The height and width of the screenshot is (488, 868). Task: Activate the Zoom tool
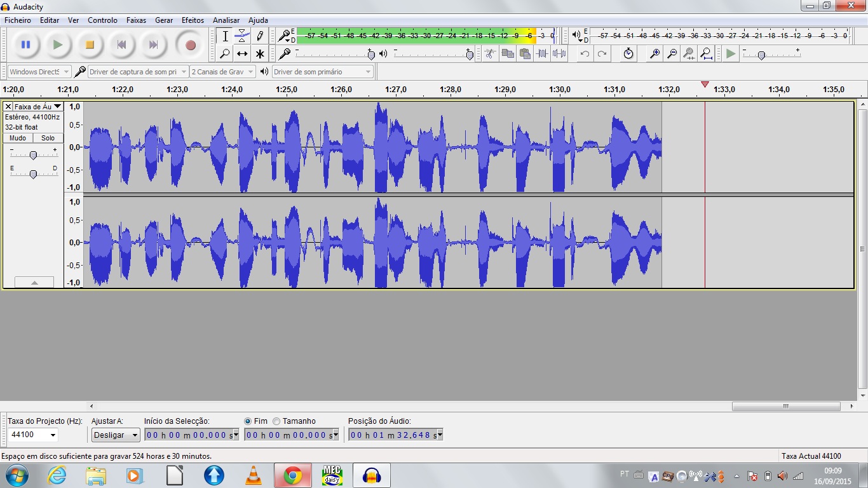[x=225, y=53]
